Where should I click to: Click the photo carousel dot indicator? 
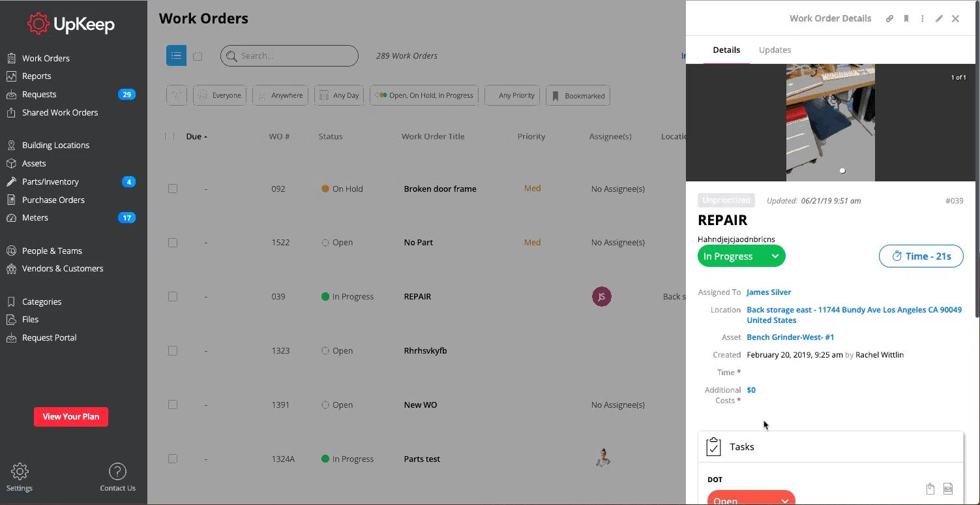pyautogui.click(x=842, y=171)
